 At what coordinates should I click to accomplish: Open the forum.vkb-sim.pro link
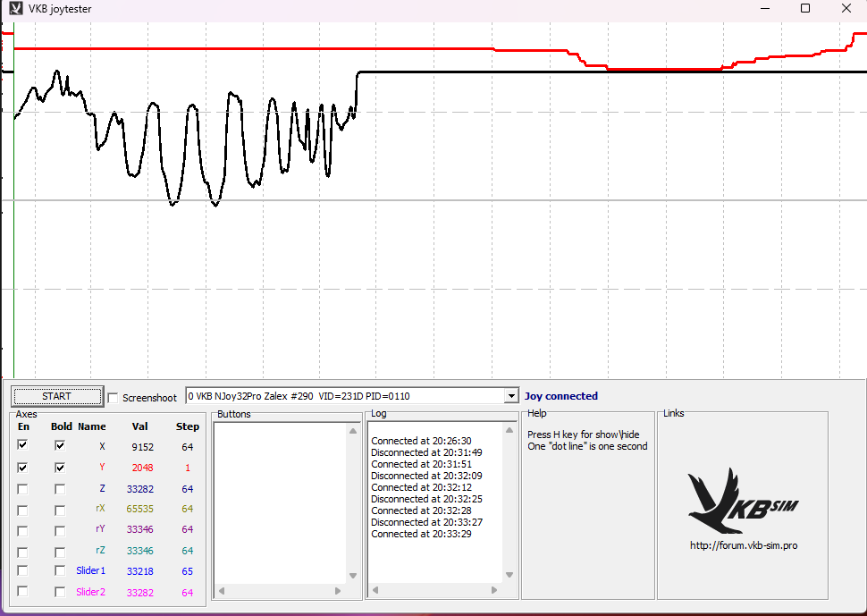[743, 545]
